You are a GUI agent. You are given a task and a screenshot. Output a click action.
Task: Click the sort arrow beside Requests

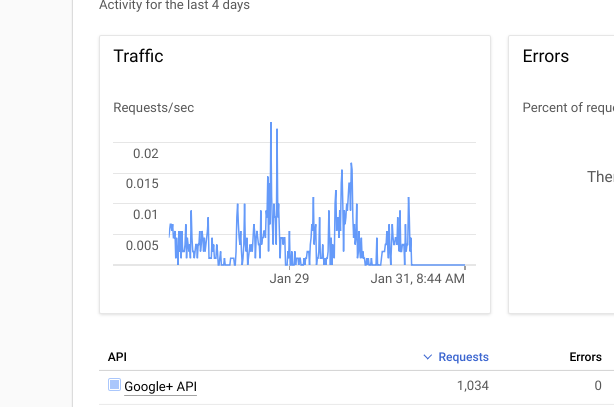click(428, 357)
